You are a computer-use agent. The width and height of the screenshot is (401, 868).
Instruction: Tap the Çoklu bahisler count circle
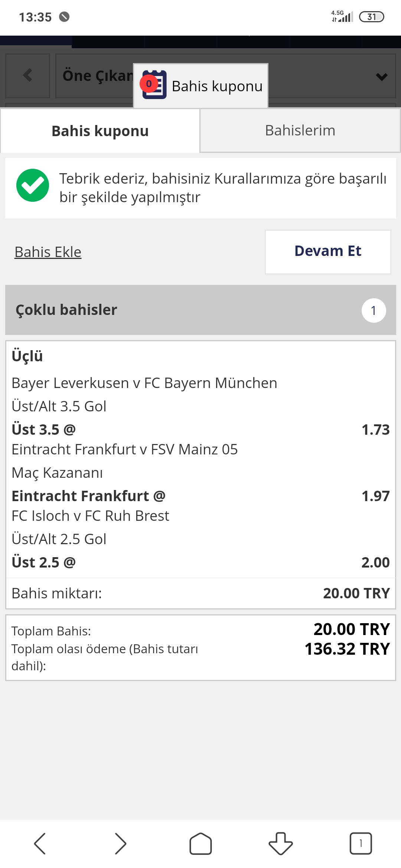(374, 310)
